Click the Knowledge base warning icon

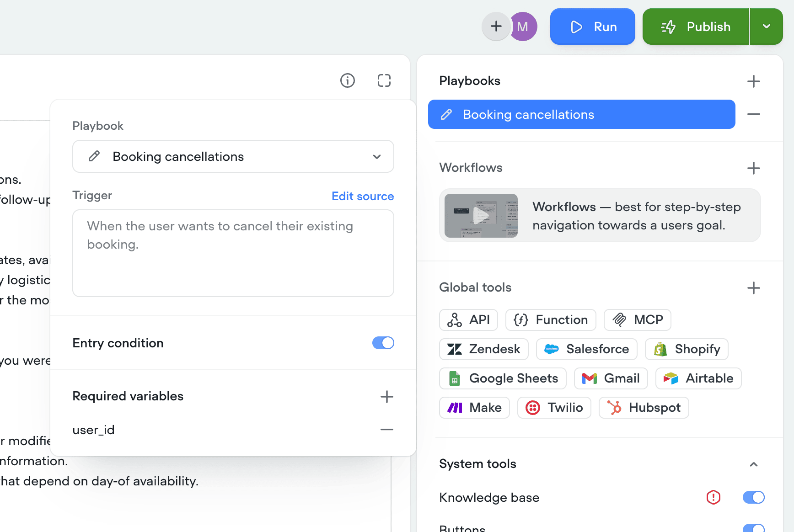tap(714, 497)
